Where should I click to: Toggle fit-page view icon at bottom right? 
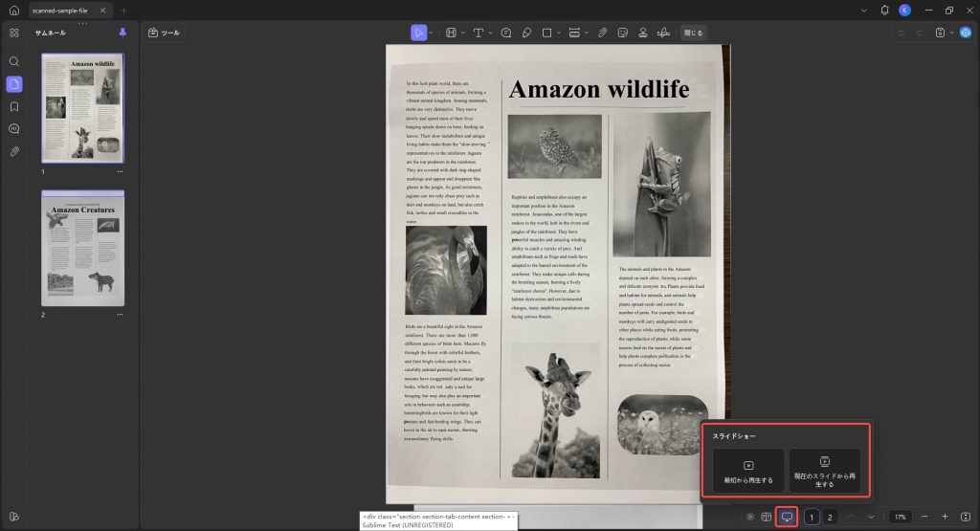[x=966, y=517]
